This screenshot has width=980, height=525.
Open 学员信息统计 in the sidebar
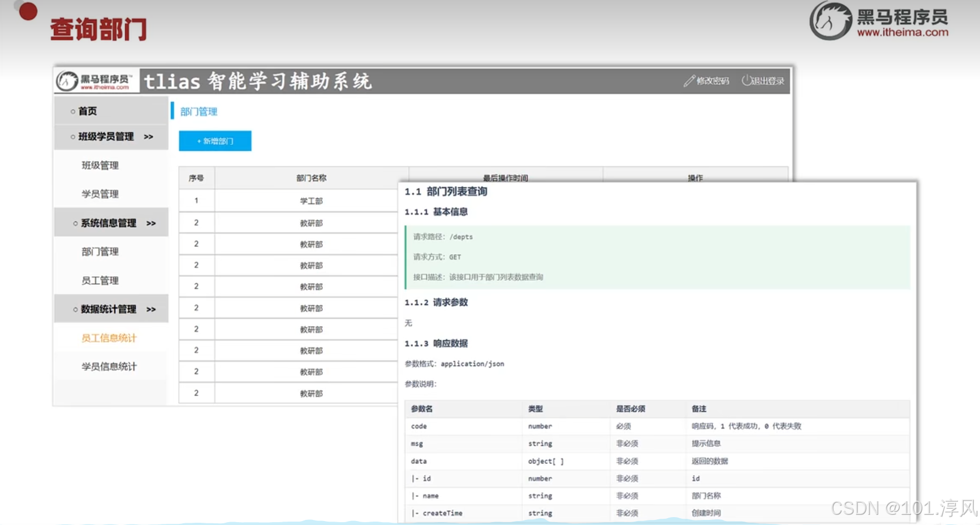109,366
